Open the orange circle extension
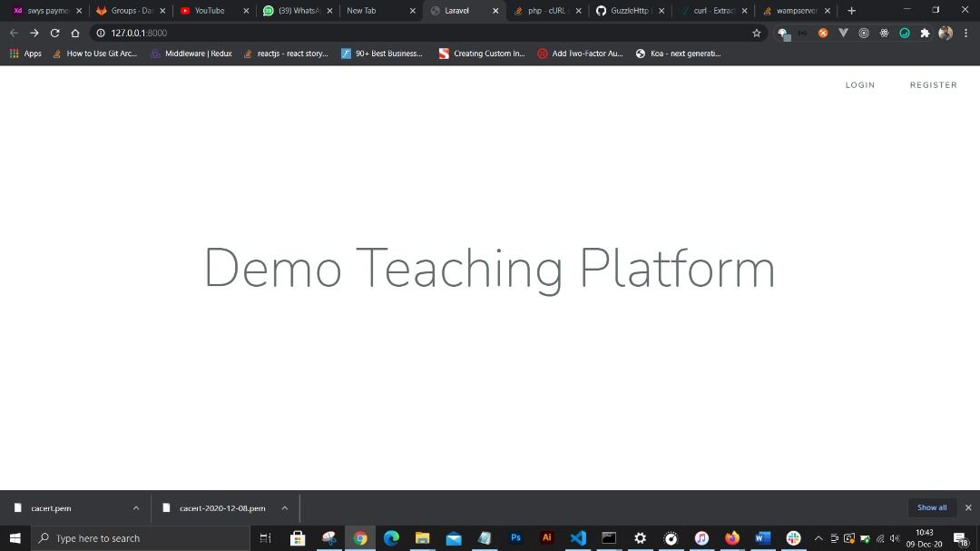Viewport: 980px width, 551px height. pos(823,34)
